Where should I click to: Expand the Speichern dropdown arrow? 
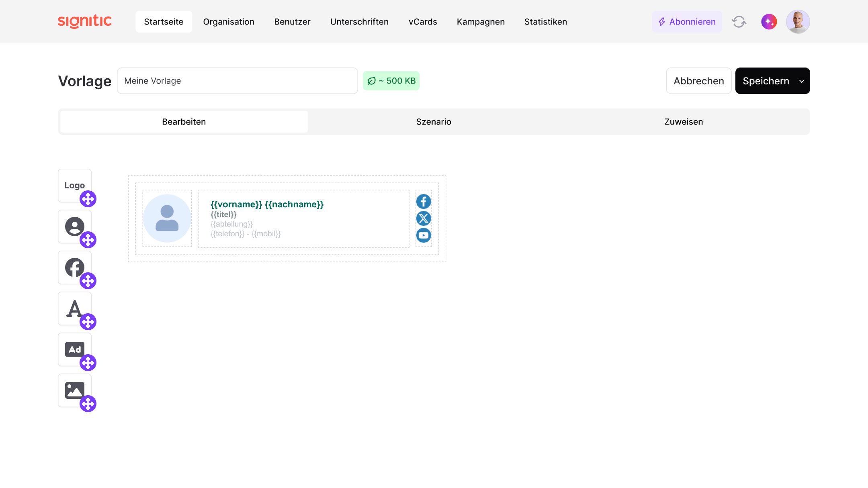(802, 81)
